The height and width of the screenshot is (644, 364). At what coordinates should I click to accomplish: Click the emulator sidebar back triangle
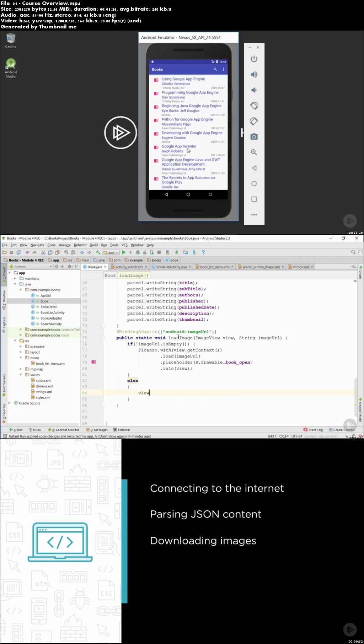(x=254, y=168)
